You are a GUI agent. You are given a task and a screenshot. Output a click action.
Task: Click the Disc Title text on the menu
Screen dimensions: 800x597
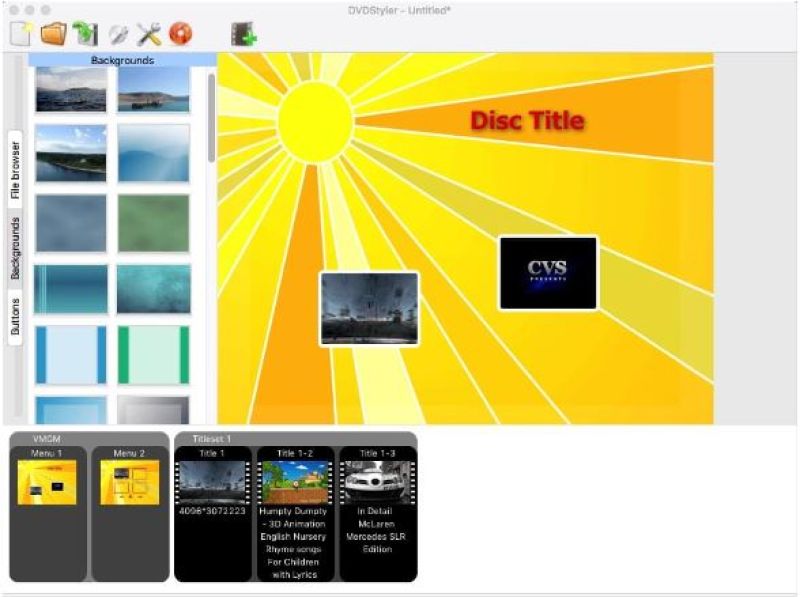[x=527, y=121]
